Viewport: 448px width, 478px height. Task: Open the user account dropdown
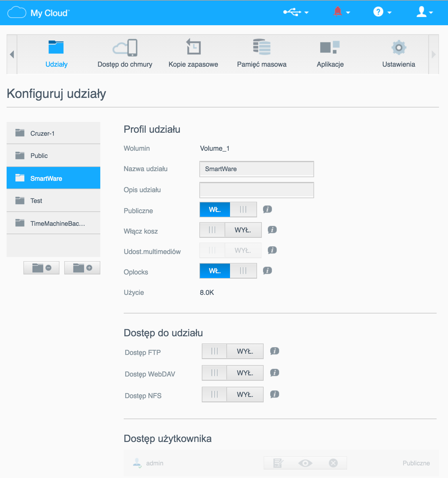pyautogui.click(x=425, y=12)
